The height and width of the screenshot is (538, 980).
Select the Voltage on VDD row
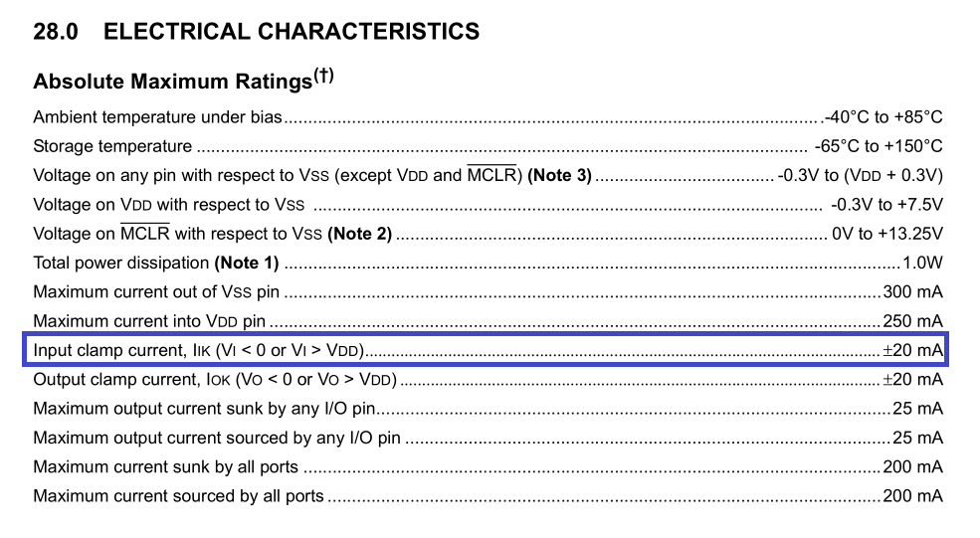[488, 204]
